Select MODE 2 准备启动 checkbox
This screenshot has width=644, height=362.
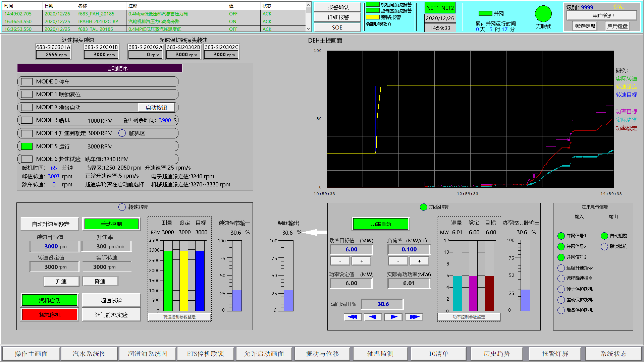27,107
